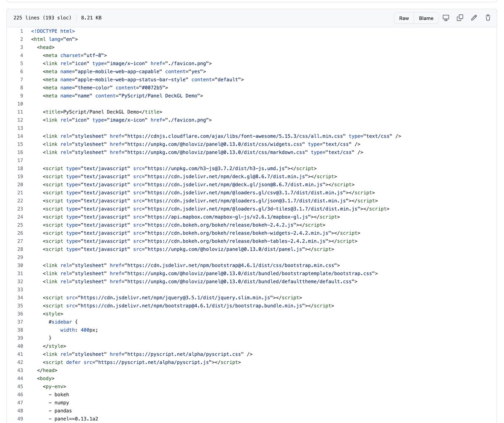The height and width of the screenshot is (423, 504).
Task: Click the bootstrap.bundle.min.js script line
Action: [x=189, y=306]
